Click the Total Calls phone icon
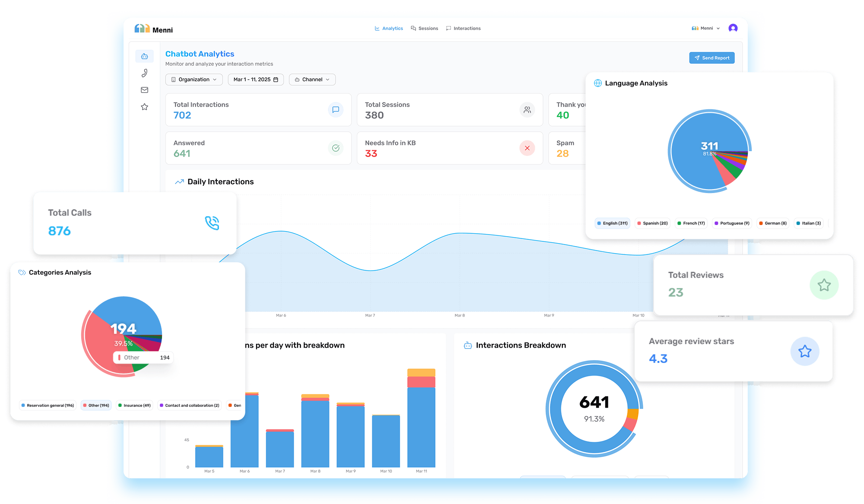Screen dimensions: 864x504 pos(212,223)
